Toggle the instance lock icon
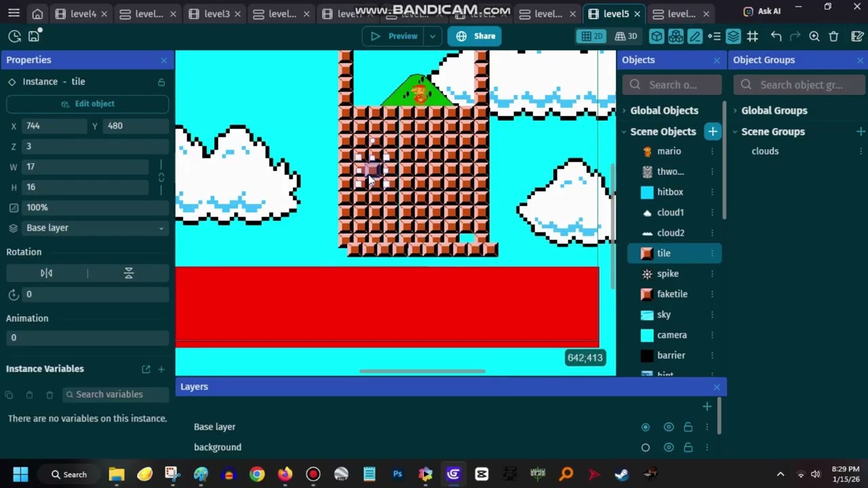This screenshot has width=868, height=488. pos(161,82)
